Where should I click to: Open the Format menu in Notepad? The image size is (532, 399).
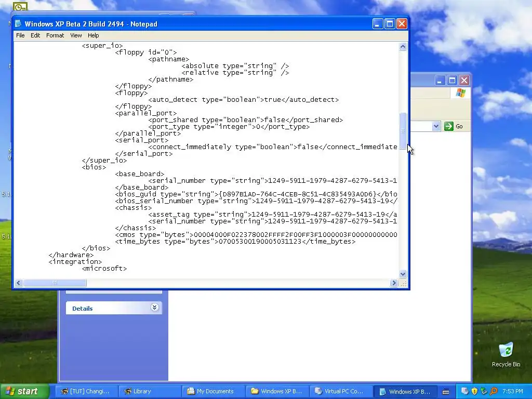55,35
